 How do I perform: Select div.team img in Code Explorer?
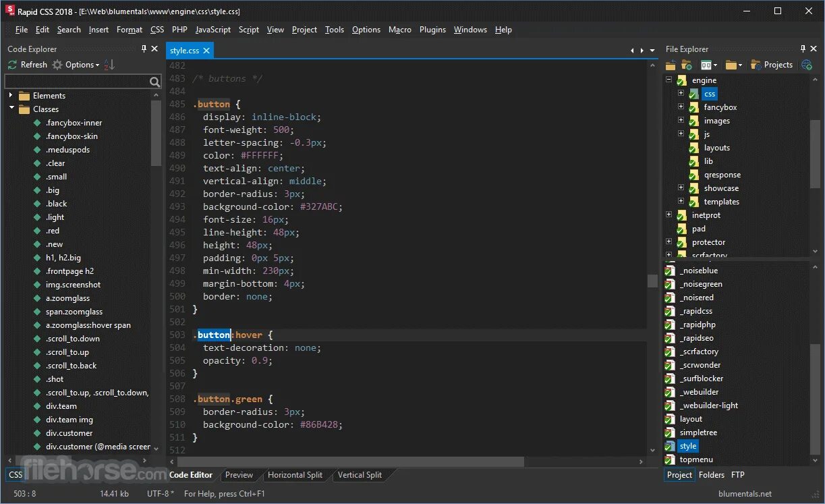69,420
